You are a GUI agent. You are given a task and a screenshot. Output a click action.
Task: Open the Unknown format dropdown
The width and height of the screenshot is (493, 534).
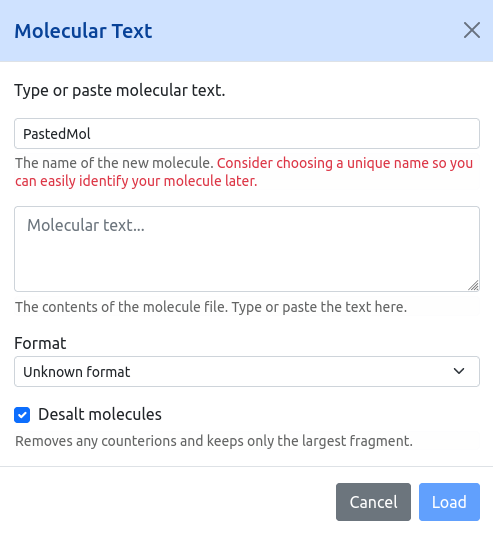[247, 372]
